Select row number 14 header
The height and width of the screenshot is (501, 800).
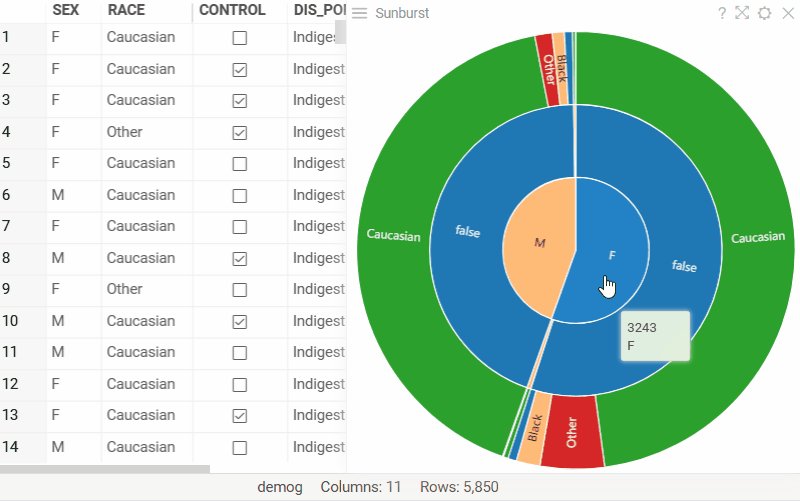pyautogui.click(x=23, y=447)
